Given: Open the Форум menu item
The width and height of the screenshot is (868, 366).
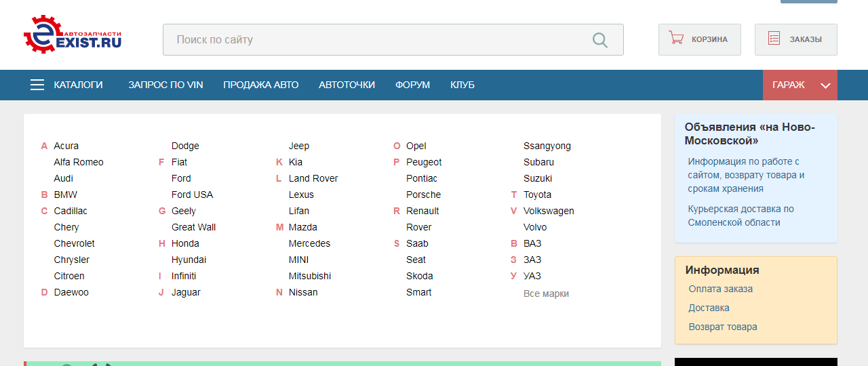Looking at the screenshot, I should 412,85.
